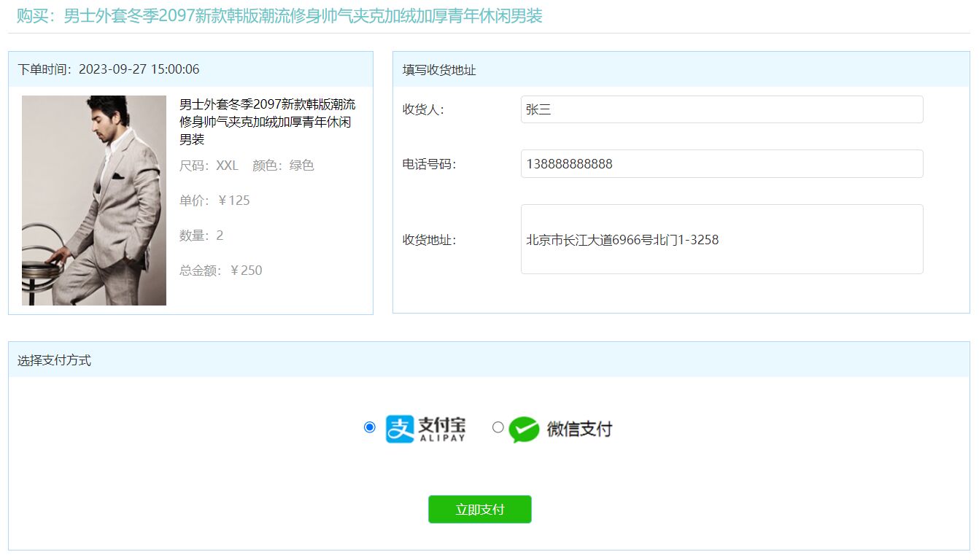Click the 尺码：XXL text

point(209,166)
